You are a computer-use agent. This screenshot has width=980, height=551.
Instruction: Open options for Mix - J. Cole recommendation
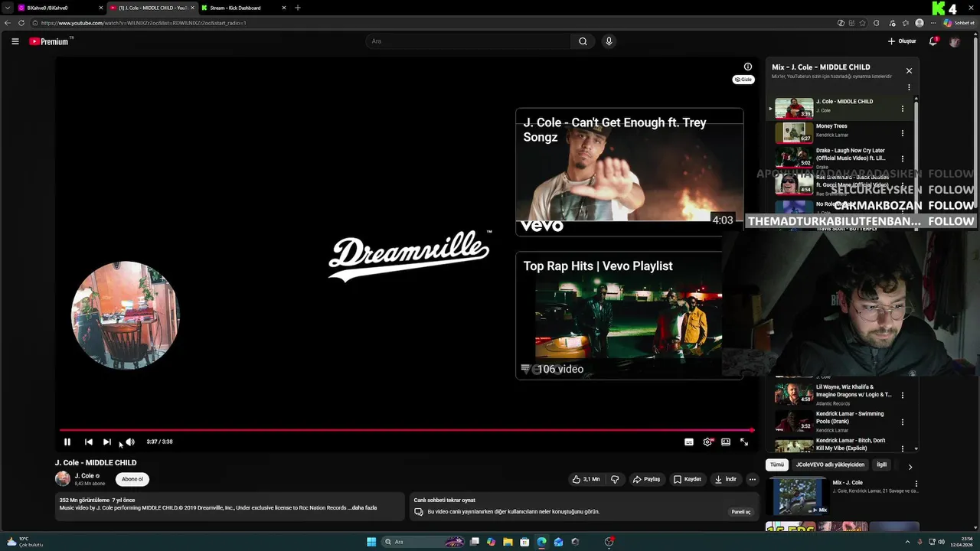[916, 484]
